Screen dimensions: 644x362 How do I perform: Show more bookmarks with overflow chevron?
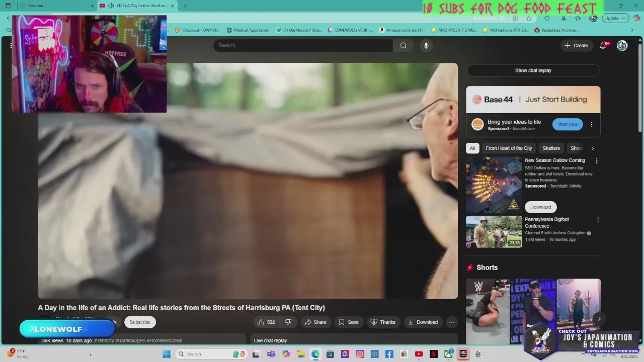point(632,30)
